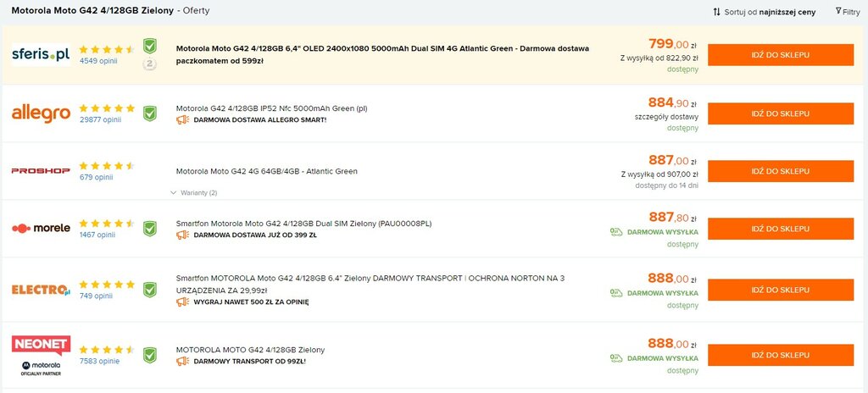Open the allegro G42 IP52 Nfc offer title
Image resolution: width=868 pixels, height=393 pixels.
[x=272, y=108]
